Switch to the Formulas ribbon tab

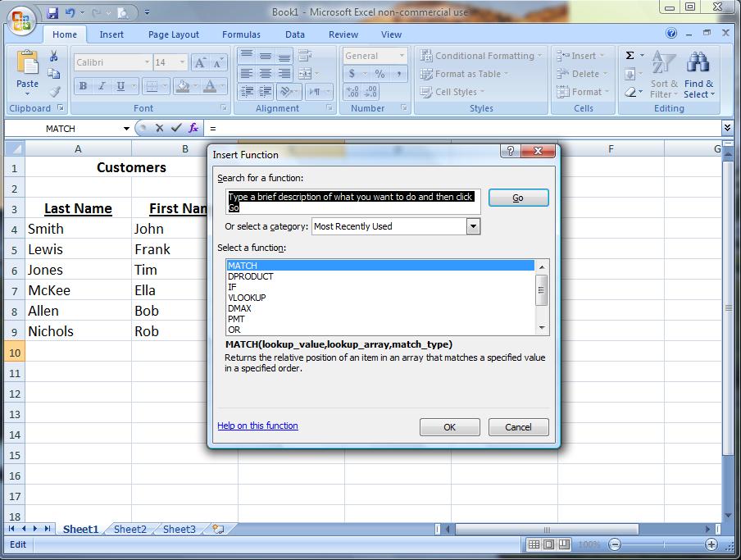point(241,34)
